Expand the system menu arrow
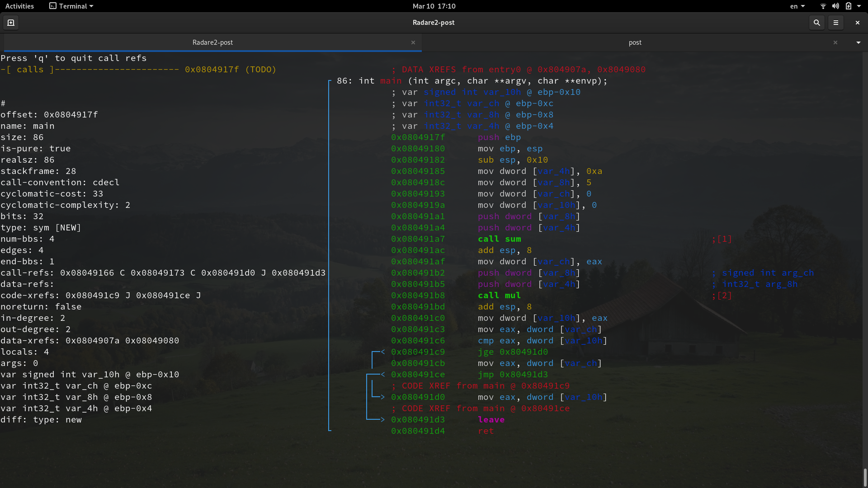The height and width of the screenshot is (488, 868). [x=859, y=6]
